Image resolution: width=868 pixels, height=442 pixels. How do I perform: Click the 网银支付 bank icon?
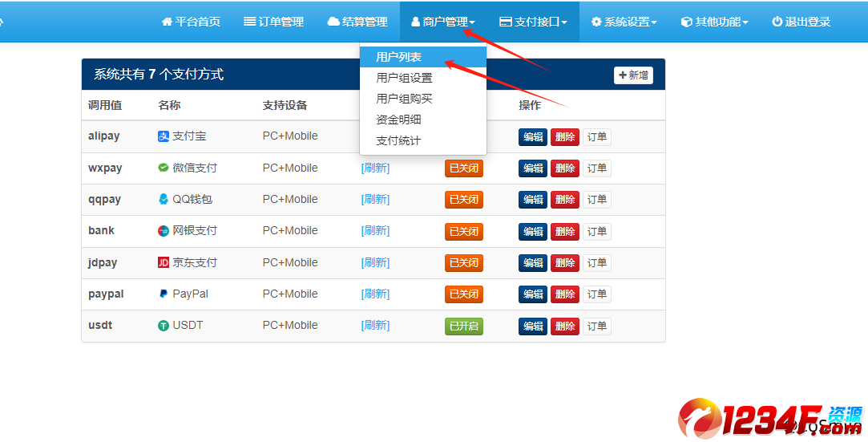click(164, 231)
